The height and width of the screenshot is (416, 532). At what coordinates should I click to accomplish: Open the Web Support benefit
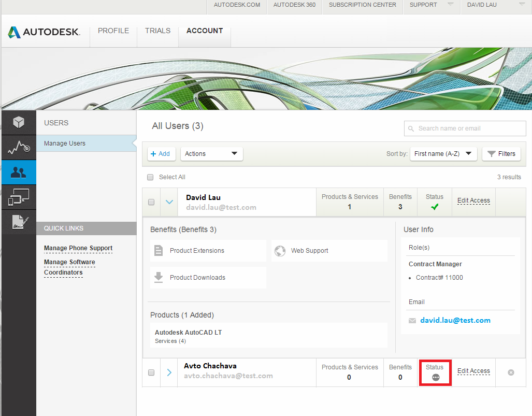tap(329, 251)
